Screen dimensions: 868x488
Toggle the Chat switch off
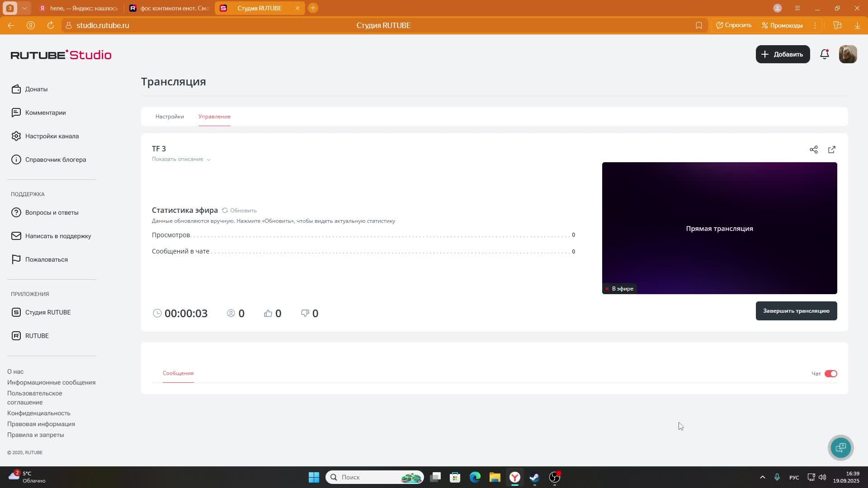click(x=830, y=374)
